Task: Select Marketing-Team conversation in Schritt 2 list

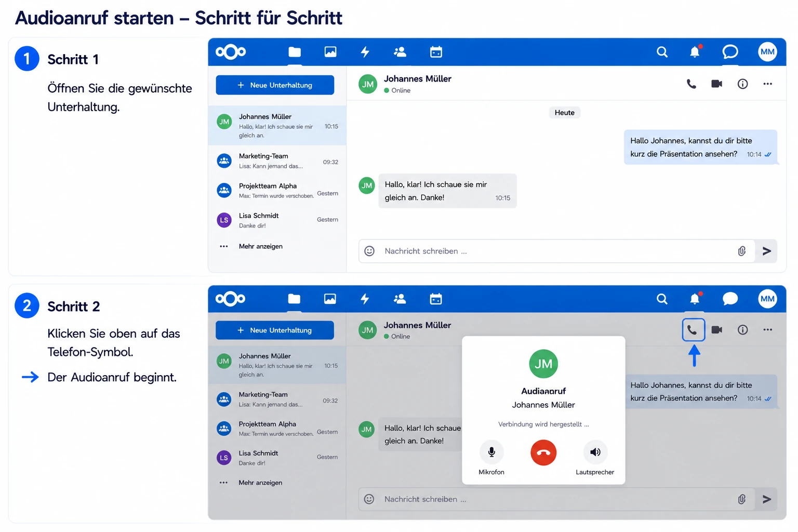Action: pos(277,399)
